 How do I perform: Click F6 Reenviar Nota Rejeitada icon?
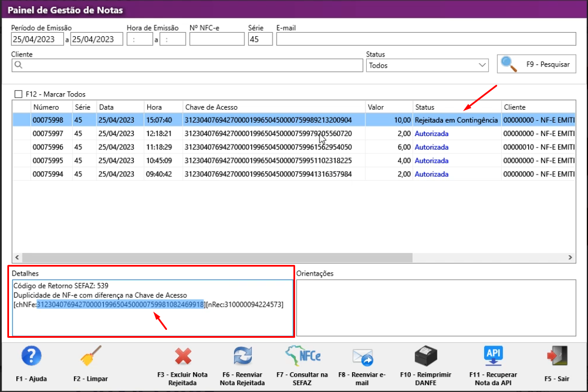[x=243, y=356]
